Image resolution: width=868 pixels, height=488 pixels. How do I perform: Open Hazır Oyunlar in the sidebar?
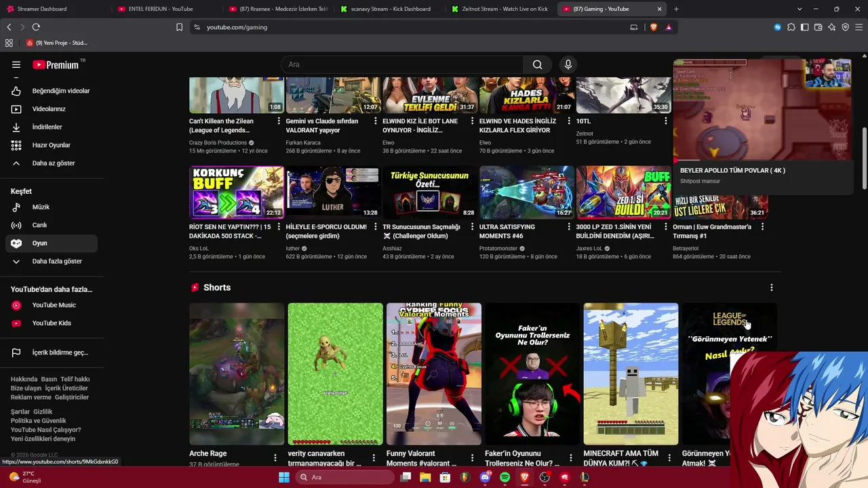coord(52,145)
